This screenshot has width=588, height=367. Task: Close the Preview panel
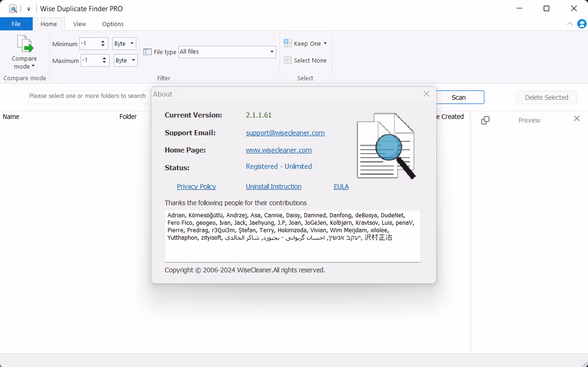(x=576, y=119)
